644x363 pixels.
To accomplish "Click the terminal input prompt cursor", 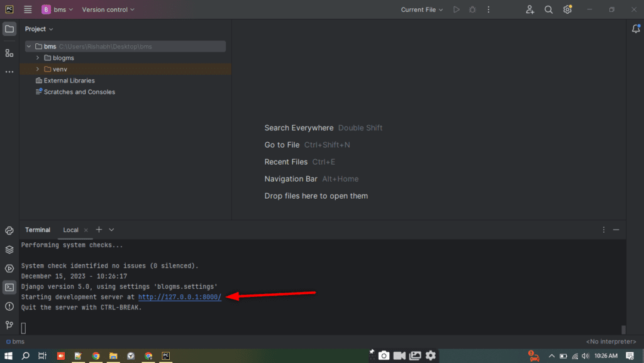I will pos(23,328).
